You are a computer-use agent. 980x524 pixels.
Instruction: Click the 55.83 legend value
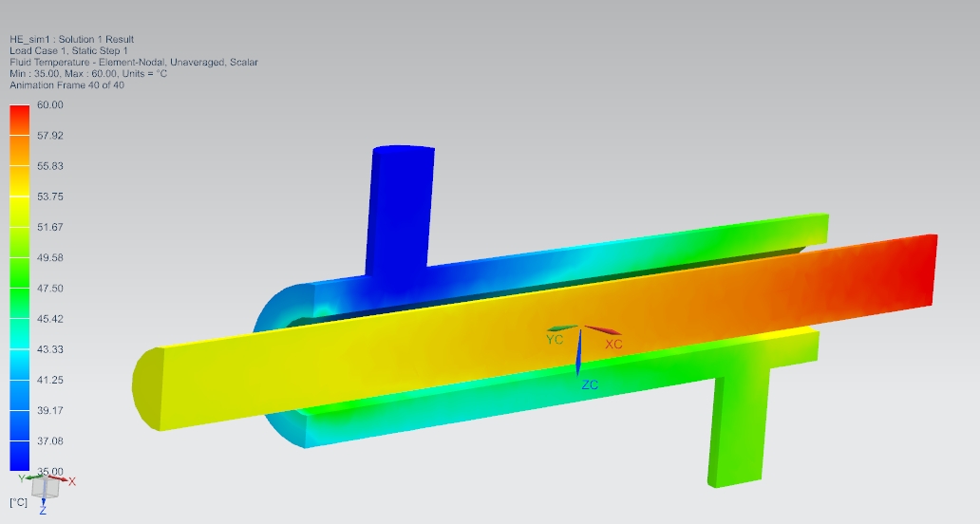pos(50,166)
